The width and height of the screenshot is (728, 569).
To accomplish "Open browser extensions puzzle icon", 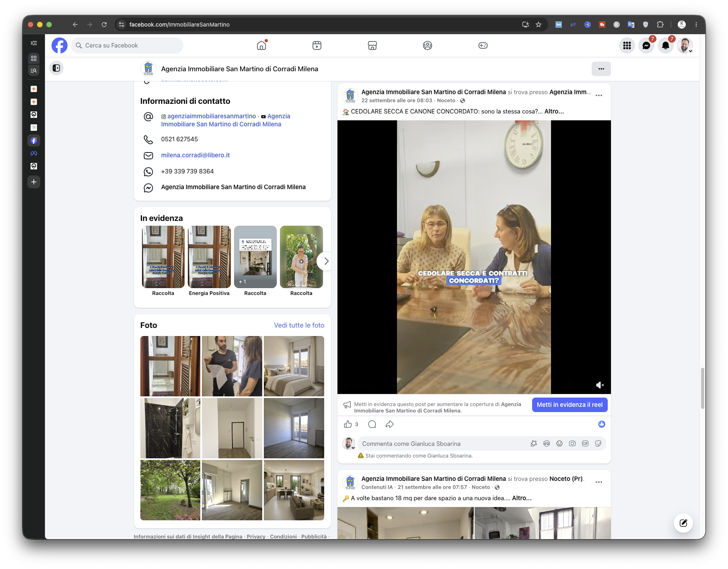I will [660, 25].
